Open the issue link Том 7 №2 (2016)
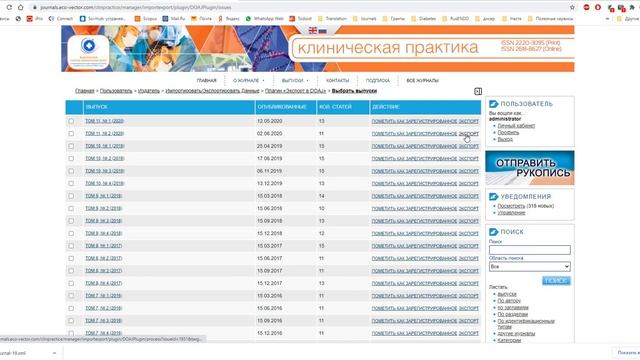The image size is (640, 360). tap(103, 308)
